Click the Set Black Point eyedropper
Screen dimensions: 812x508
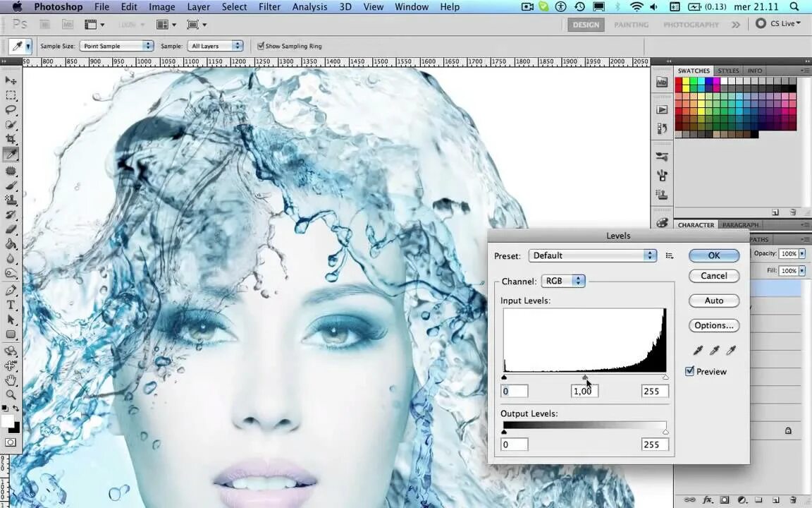698,351
